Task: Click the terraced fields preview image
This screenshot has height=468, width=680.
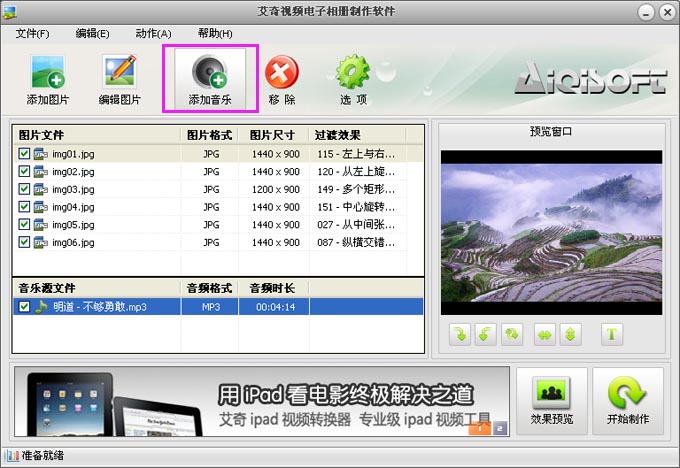Action: click(x=551, y=232)
